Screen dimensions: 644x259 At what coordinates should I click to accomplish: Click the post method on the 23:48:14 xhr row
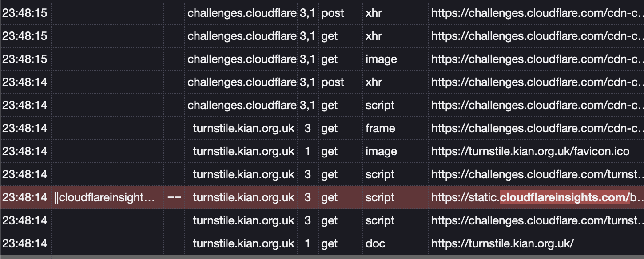coord(332,82)
